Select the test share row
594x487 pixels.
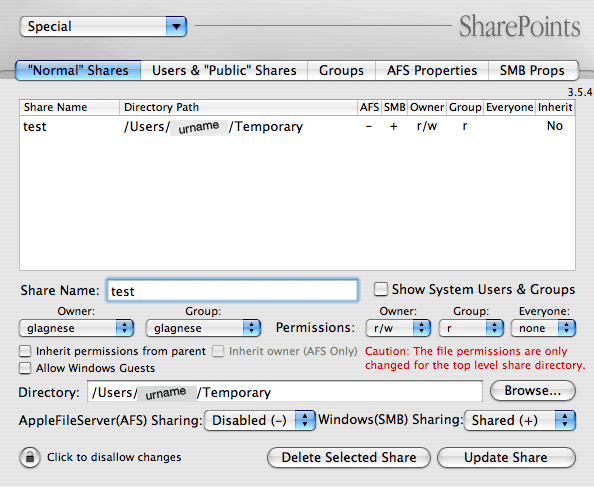(x=297, y=126)
